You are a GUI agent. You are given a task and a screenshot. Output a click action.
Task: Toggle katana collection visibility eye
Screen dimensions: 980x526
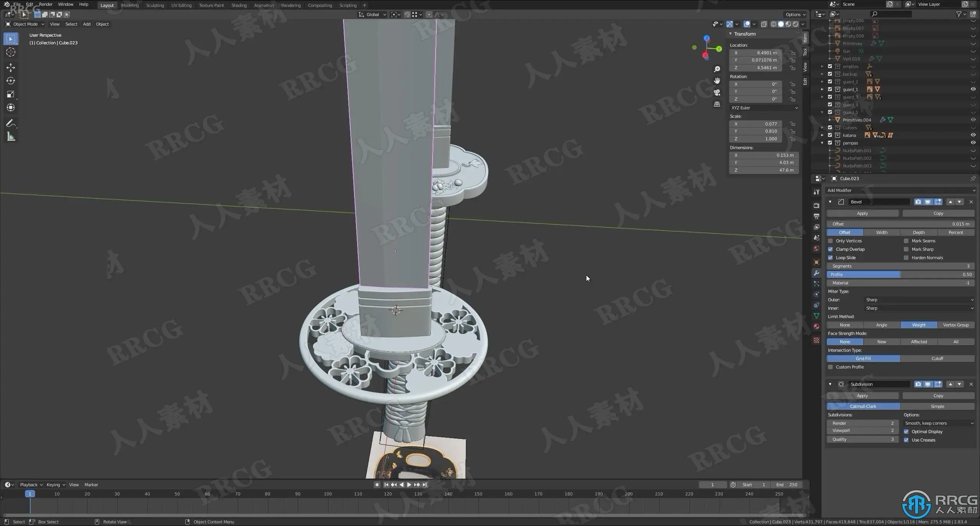(x=973, y=135)
